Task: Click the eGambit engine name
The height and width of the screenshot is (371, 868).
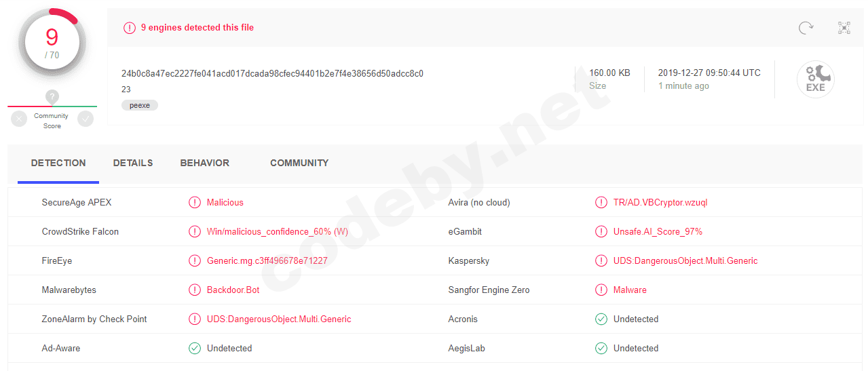Action: (x=465, y=231)
